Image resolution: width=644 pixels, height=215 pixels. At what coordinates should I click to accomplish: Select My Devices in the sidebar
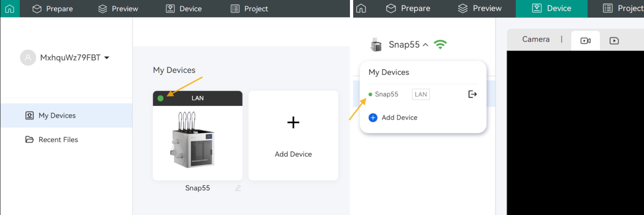point(57,116)
